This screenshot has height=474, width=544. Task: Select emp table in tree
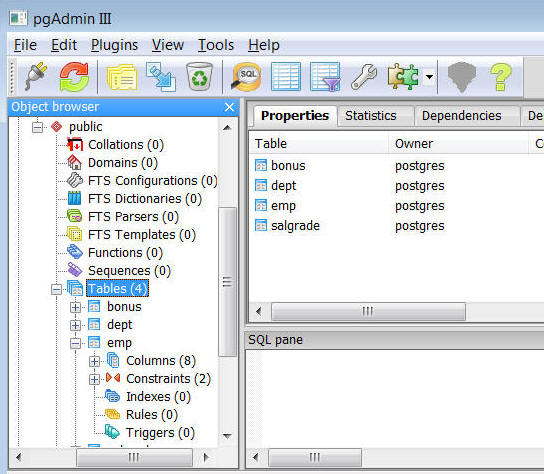119,343
